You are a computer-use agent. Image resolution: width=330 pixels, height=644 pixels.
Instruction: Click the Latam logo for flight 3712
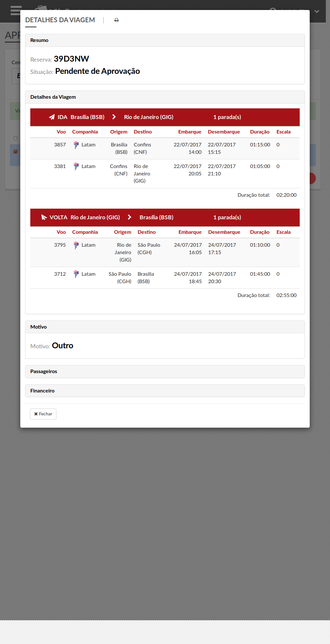(x=76, y=274)
